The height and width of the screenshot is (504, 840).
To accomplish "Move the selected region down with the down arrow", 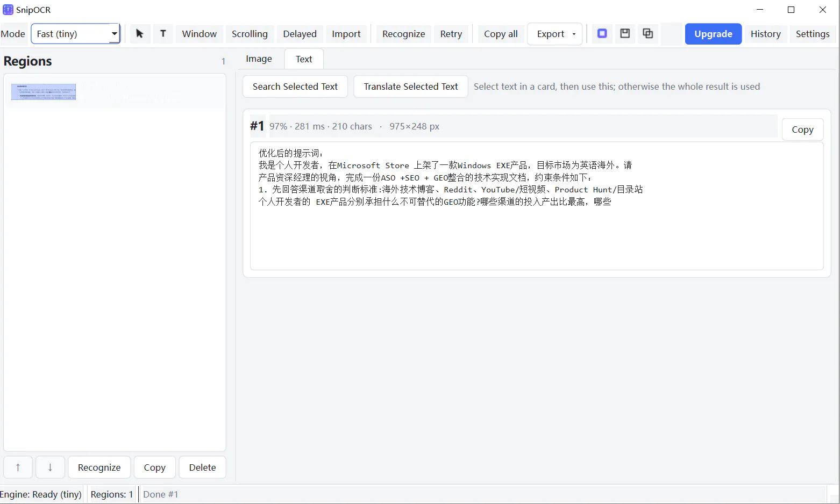I will [x=50, y=467].
